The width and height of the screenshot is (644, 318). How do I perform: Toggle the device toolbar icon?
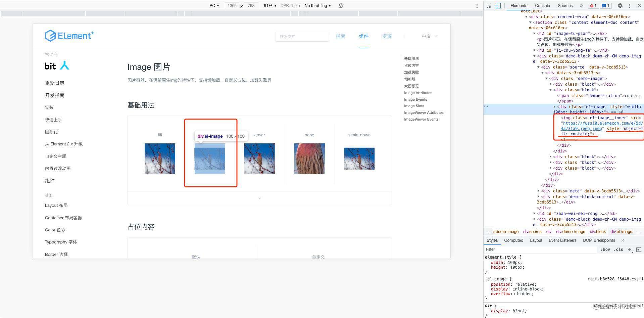[498, 6]
